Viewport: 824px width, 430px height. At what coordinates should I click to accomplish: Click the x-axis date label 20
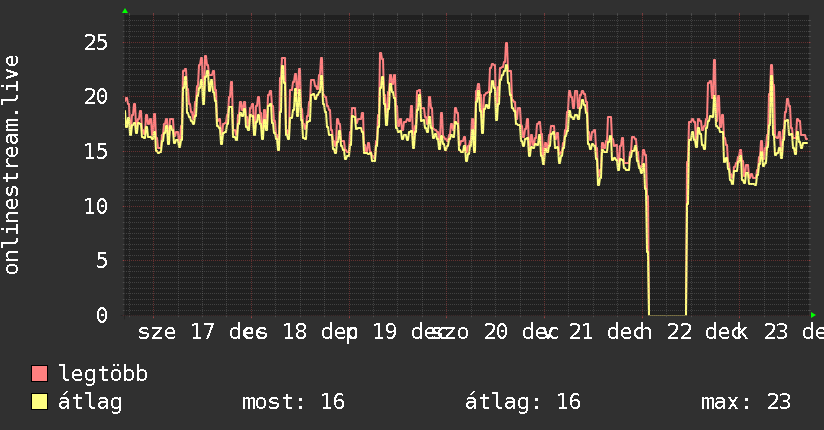tap(496, 332)
